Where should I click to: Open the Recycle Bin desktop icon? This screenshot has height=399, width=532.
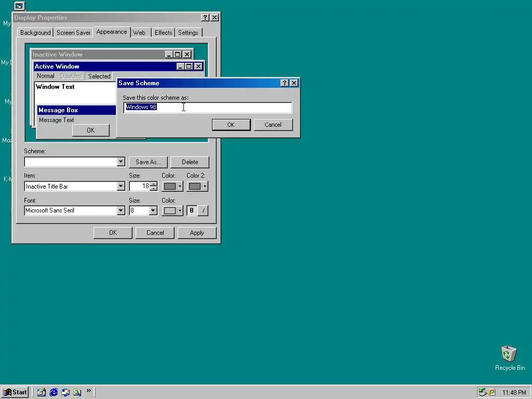[x=509, y=358]
